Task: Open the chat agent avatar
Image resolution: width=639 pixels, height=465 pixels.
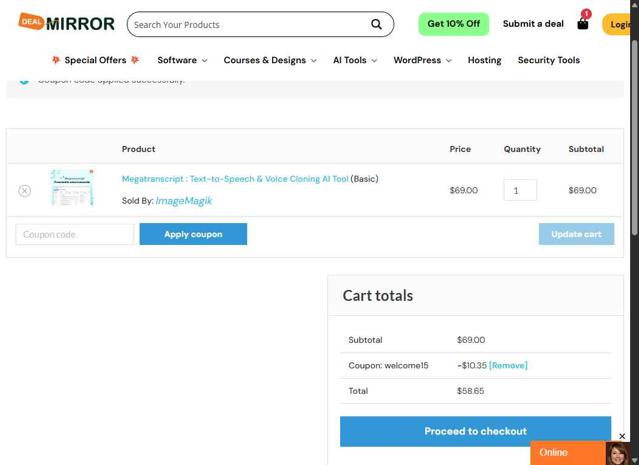Action: click(618, 453)
